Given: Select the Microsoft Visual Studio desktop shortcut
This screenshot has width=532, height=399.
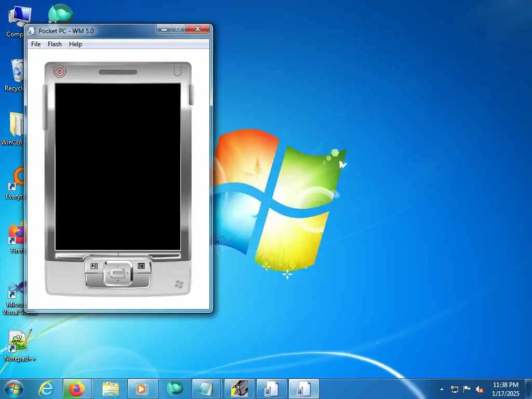Looking at the screenshot, I should (x=14, y=299).
